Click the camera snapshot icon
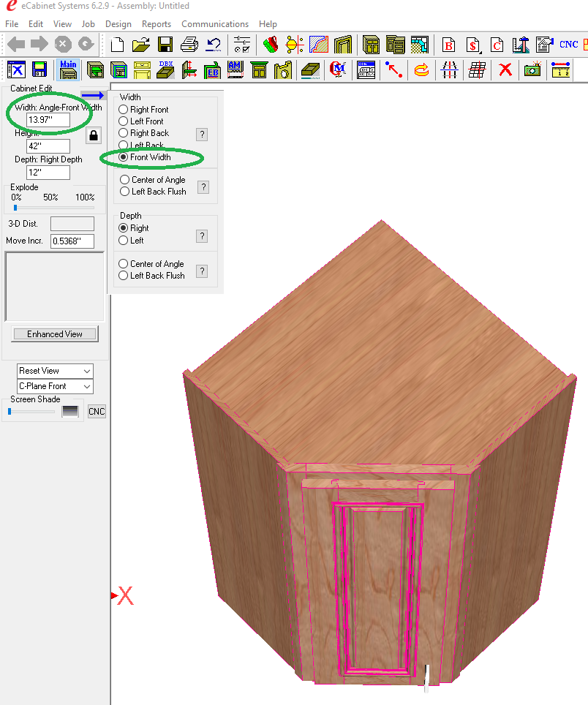The width and height of the screenshot is (588, 705). click(533, 70)
